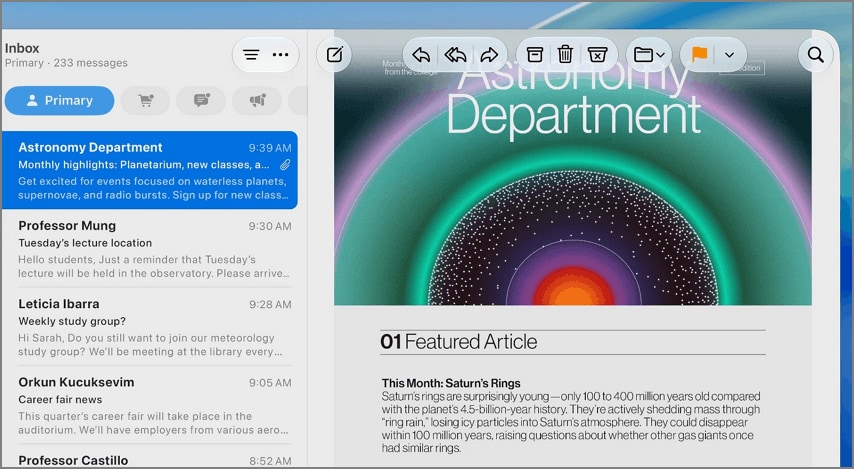The image size is (854, 469).
Task: Reply to the selected email
Action: 421,55
